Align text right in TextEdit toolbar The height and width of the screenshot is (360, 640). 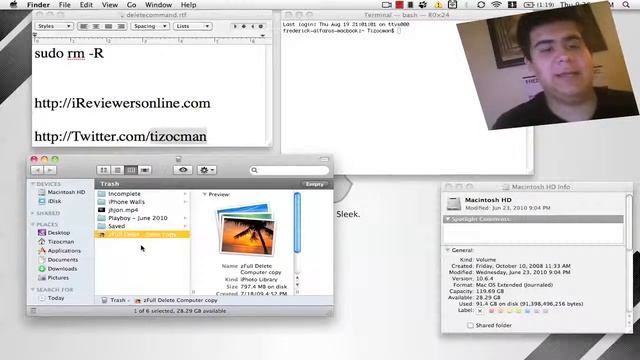click(x=121, y=26)
